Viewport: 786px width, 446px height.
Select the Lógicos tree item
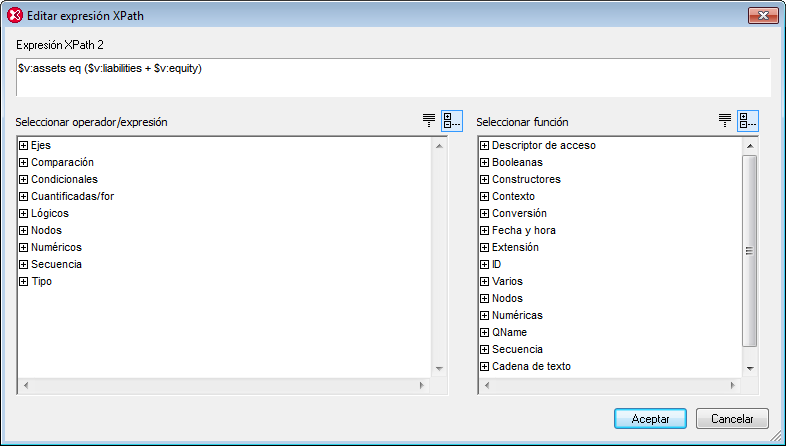point(50,214)
